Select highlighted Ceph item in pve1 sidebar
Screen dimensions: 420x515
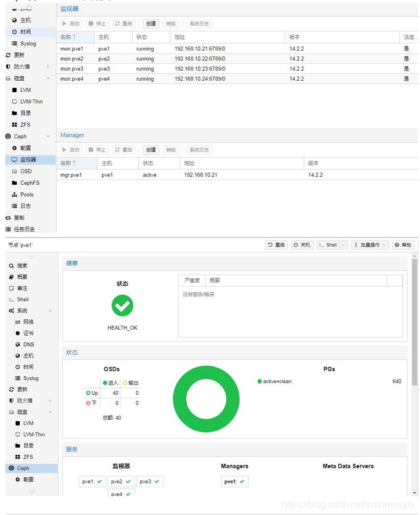pyautogui.click(x=31, y=468)
